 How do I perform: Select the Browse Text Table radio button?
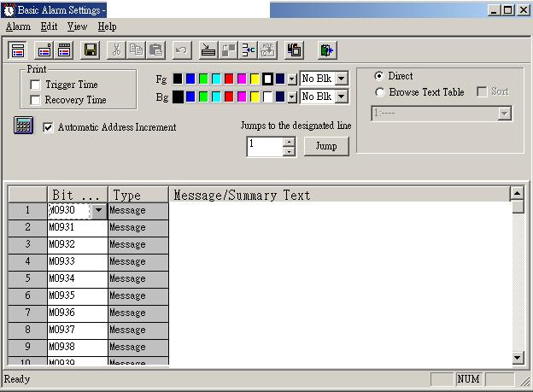[379, 91]
